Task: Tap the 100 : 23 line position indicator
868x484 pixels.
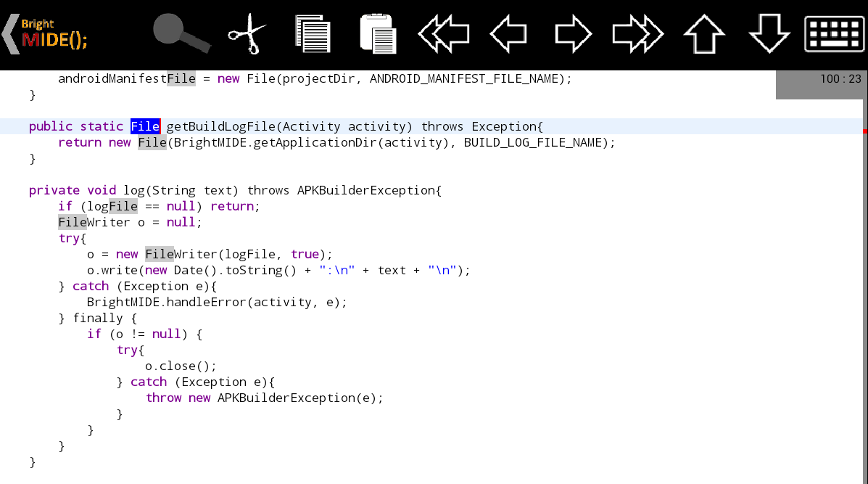Action: 820,85
